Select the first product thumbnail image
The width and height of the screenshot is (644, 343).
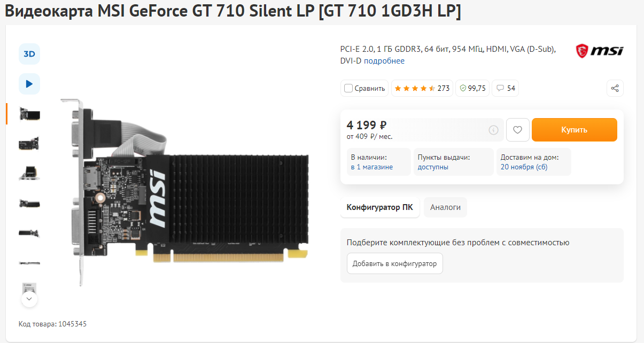coord(29,114)
